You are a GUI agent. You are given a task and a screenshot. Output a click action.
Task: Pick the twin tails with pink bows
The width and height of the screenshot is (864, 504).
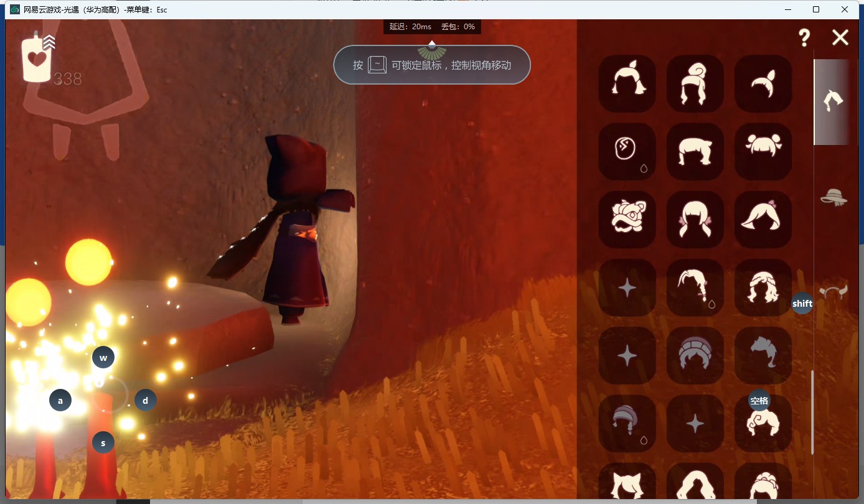point(695,219)
